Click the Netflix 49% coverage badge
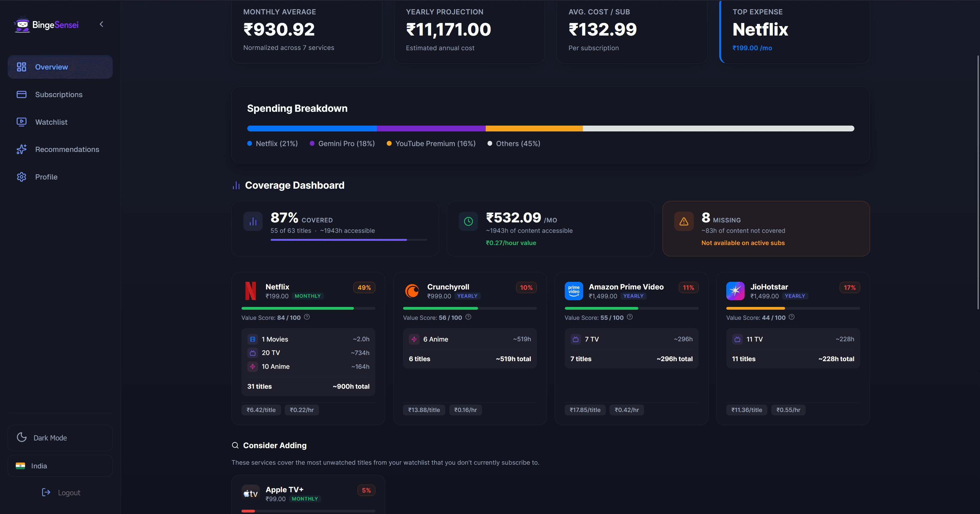Viewport: 980px width, 514px height. click(364, 288)
